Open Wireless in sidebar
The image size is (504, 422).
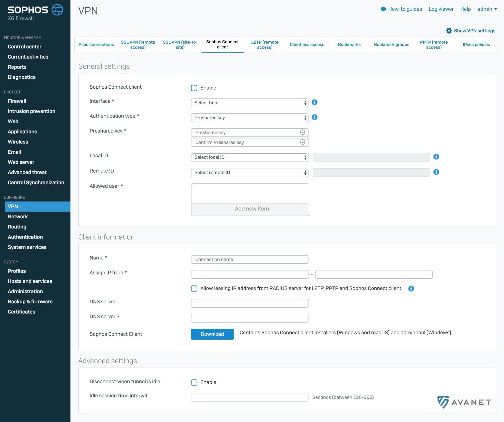18,142
